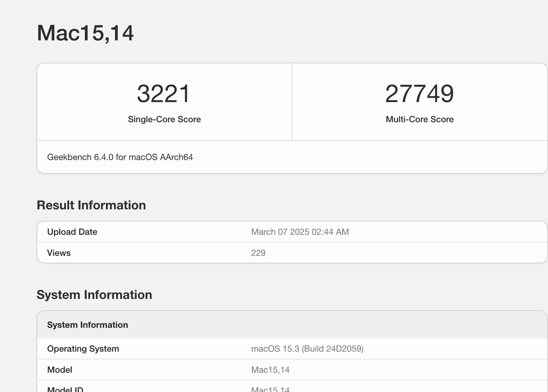Select the Mac15,14 value in Model row
This screenshot has width=548, height=392.
270,370
